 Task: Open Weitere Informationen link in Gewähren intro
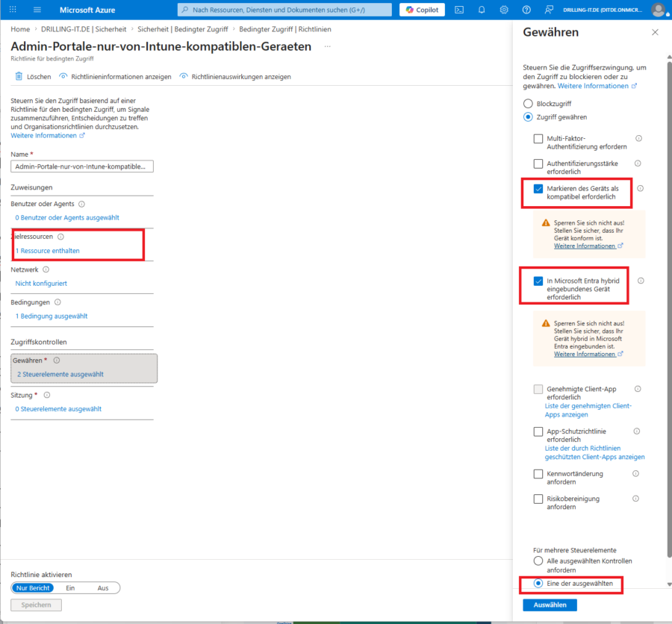597,86
